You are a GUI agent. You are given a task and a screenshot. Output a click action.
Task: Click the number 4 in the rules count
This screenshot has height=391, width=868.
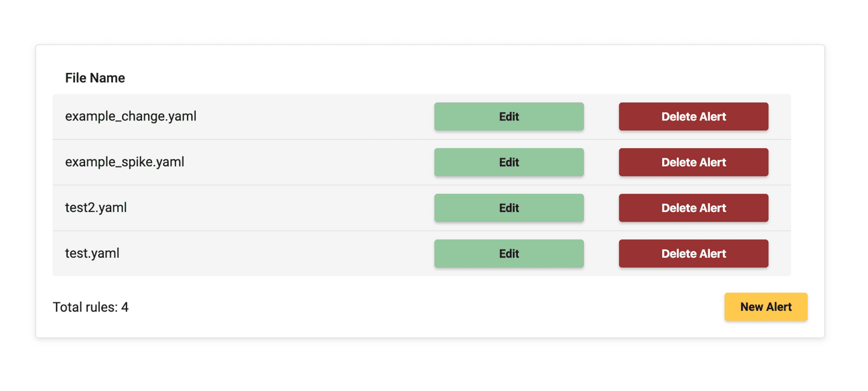125,308
